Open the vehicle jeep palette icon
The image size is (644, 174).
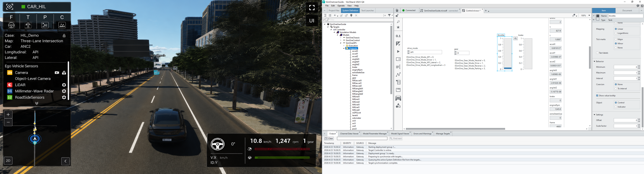398,98
